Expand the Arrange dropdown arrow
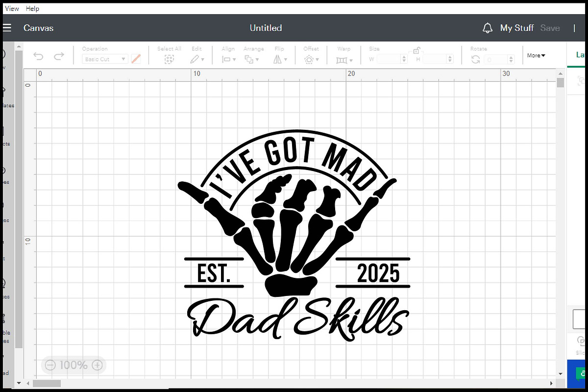 click(x=257, y=60)
